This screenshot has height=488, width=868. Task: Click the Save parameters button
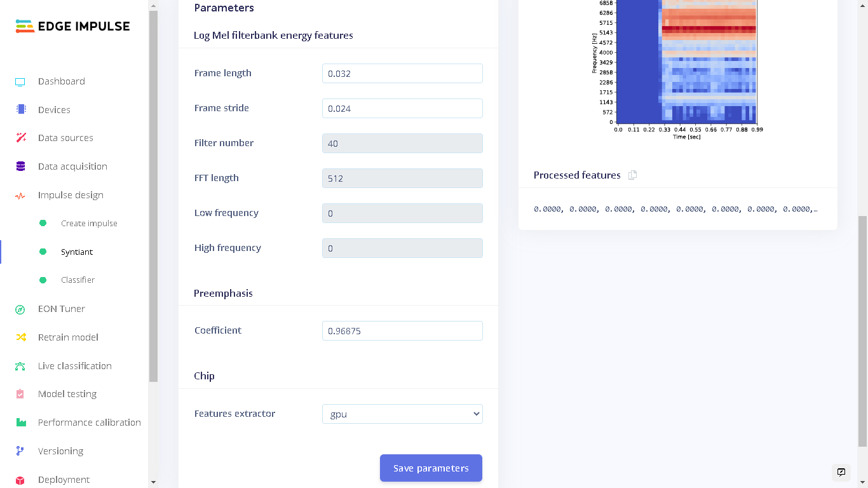click(431, 468)
